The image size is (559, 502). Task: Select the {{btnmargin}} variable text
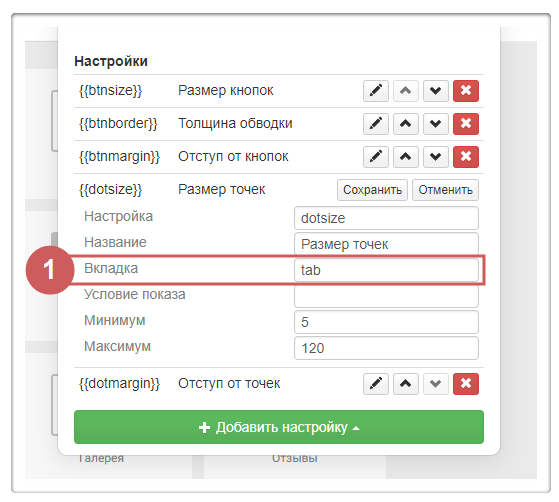tap(119, 157)
